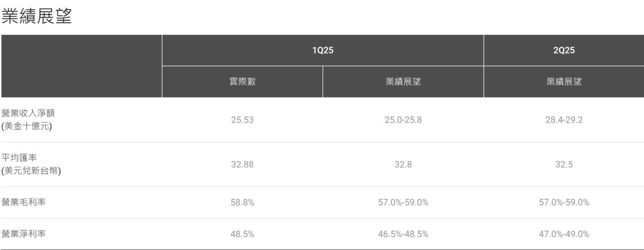Click the 32.8 exchange rate cell
The height and width of the screenshot is (250, 644).
pos(403,165)
